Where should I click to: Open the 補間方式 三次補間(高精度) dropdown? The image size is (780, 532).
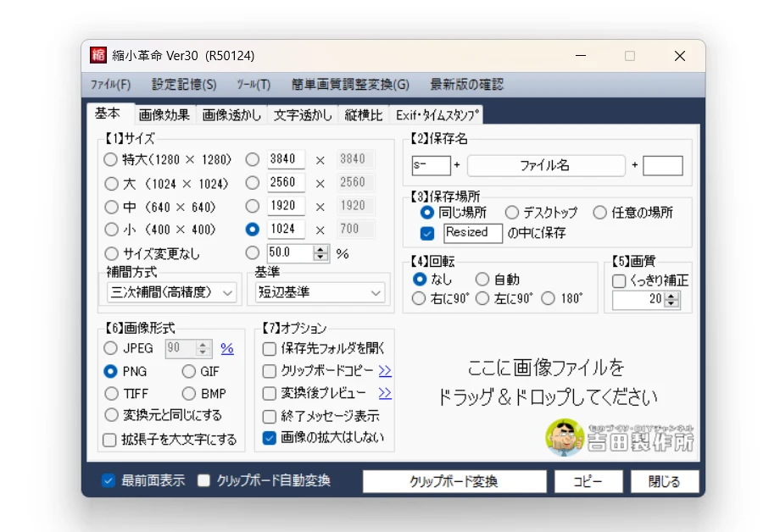coord(171,292)
